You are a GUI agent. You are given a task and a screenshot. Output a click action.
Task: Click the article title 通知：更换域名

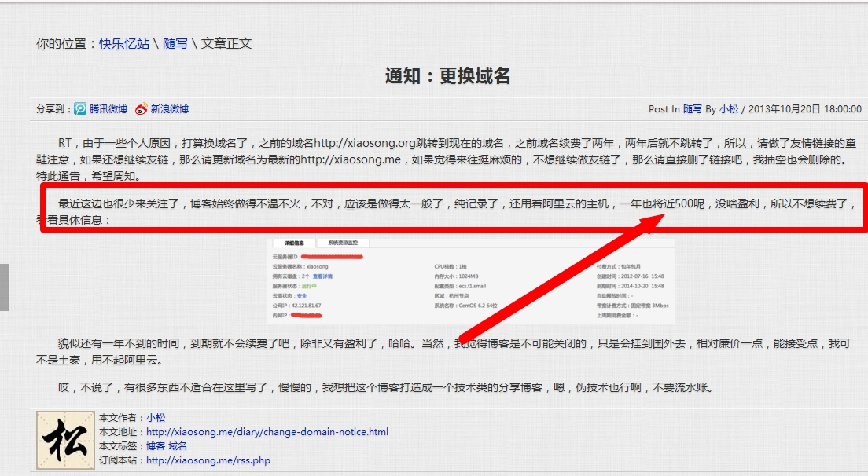tap(447, 76)
